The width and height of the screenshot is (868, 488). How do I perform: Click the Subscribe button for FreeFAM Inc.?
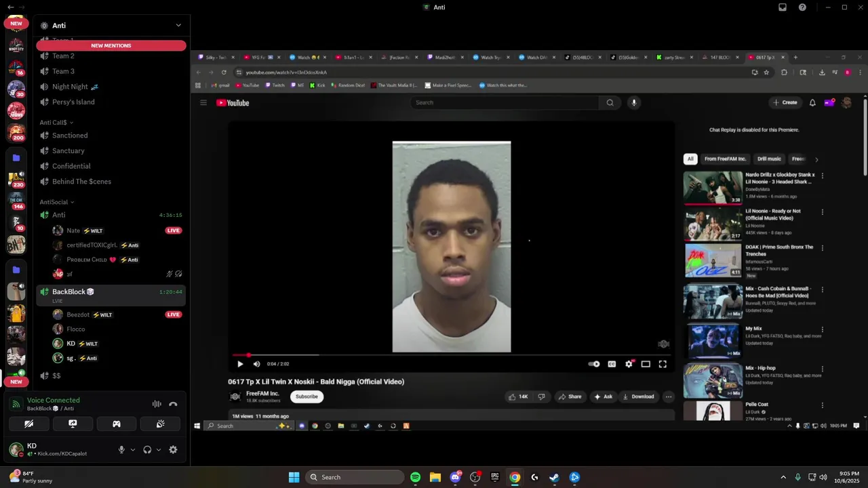click(x=307, y=396)
